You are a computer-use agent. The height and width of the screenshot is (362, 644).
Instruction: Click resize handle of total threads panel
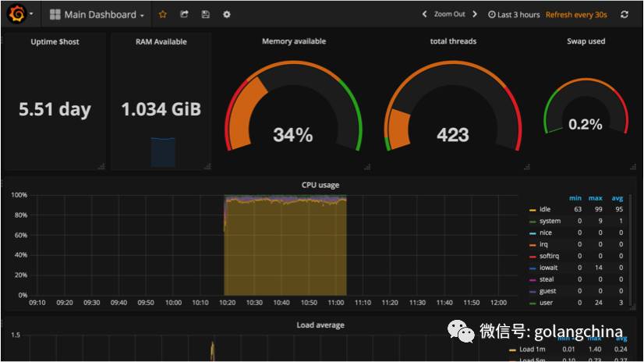[x=526, y=166]
